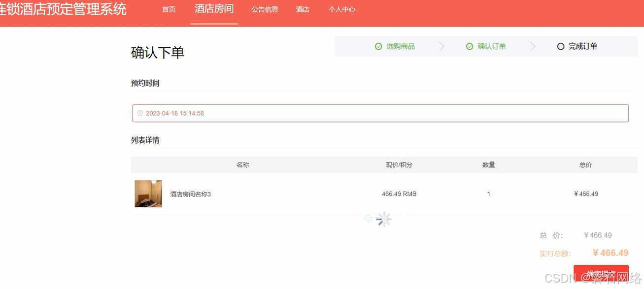Viewport: 644px width, 289px height.
Task: Click the clock icon in the reservation time field
Action: pos(139,112)
